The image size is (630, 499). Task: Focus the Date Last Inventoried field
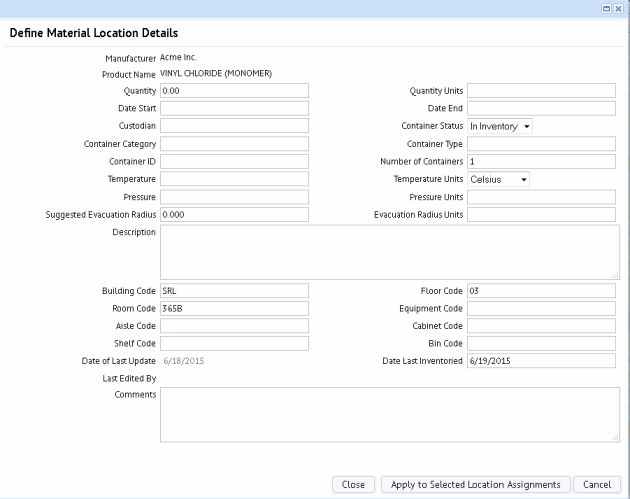point(541,361)
